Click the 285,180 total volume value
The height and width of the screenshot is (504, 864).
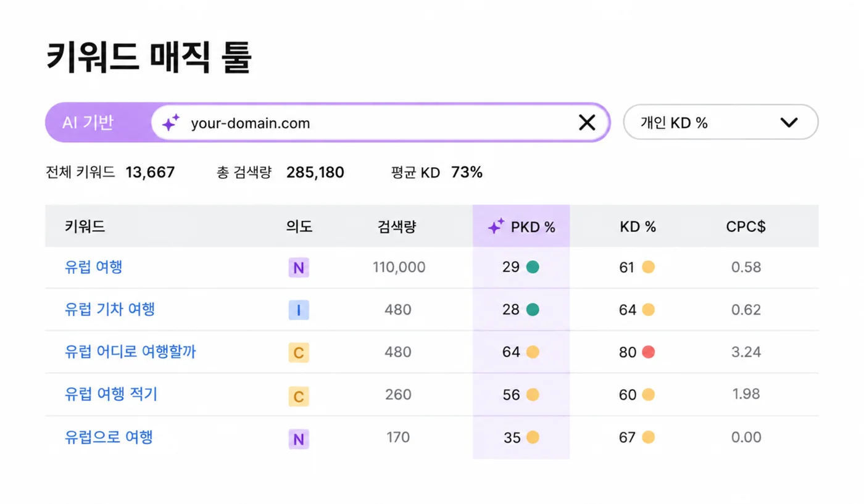click(315, 172)
